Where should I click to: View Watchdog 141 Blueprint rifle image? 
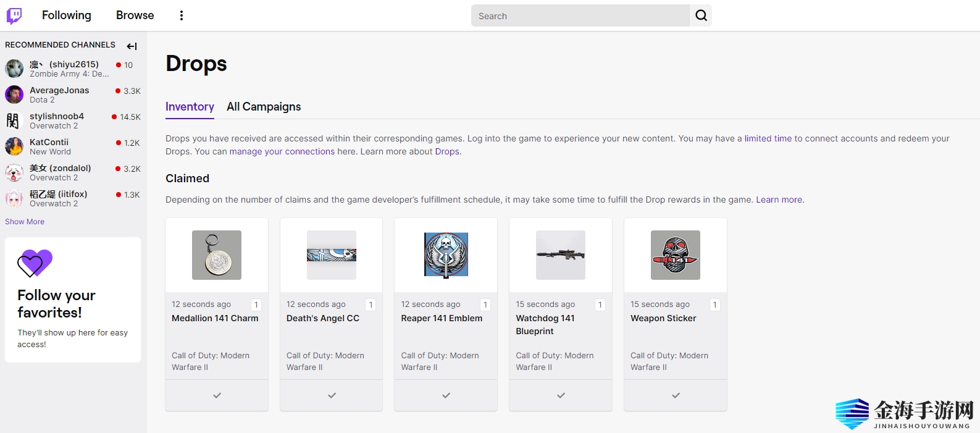[x=561, y=255]
